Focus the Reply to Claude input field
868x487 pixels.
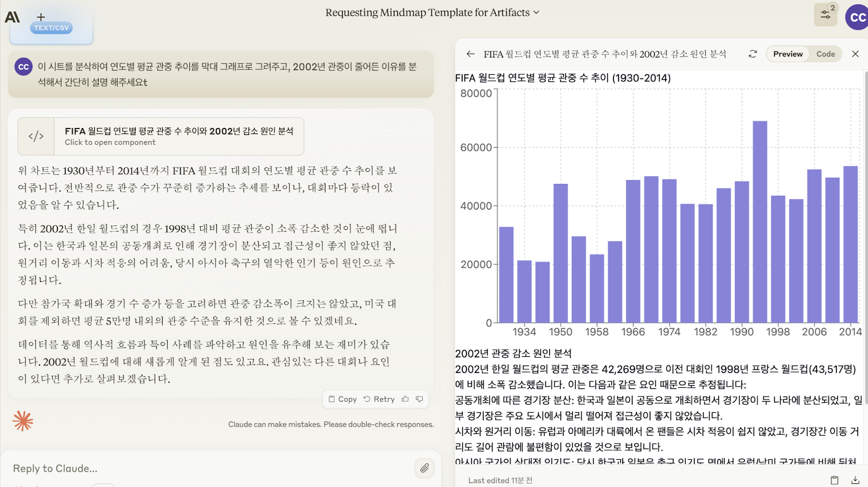(x=212, y=469)
